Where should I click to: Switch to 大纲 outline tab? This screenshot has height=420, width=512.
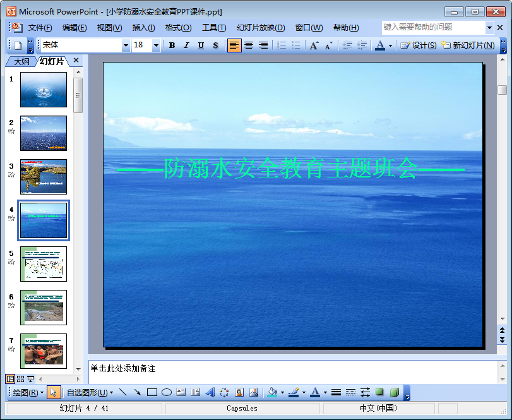(21, 61)
